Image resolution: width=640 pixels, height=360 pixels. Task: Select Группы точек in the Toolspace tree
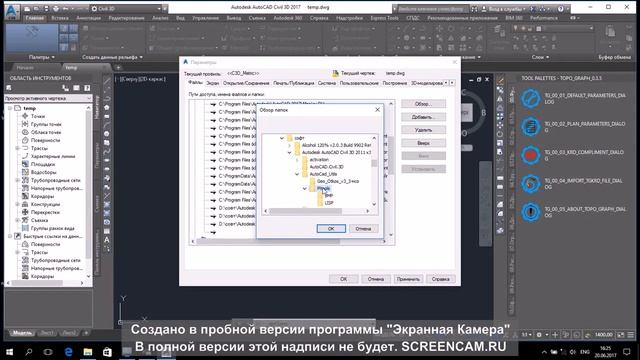pyautogui.click(x=46, y=124)
